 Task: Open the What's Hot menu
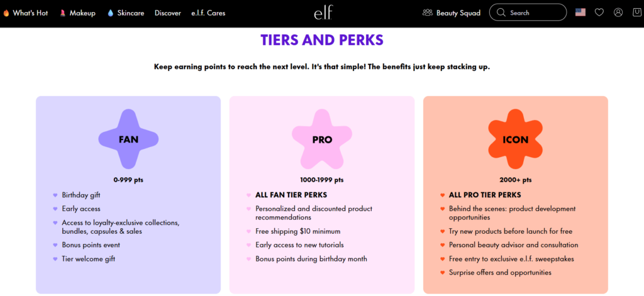click(30, 13)
